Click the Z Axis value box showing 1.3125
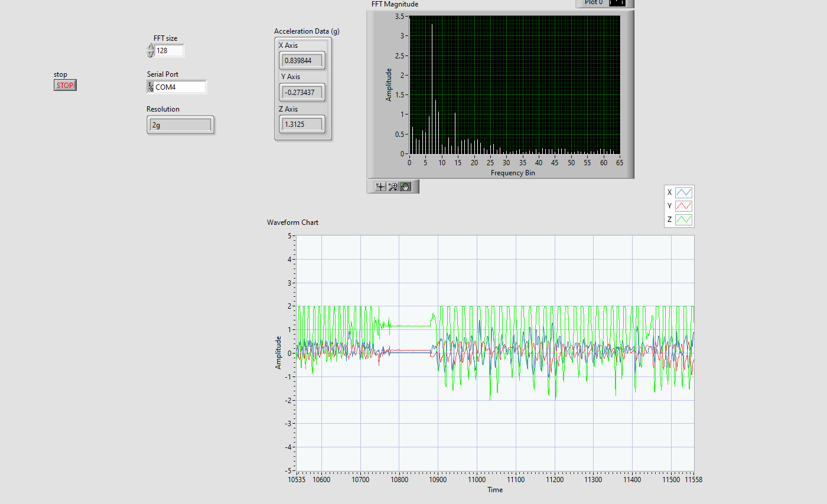This screenshot has width=827, height=504. [302, 124]
